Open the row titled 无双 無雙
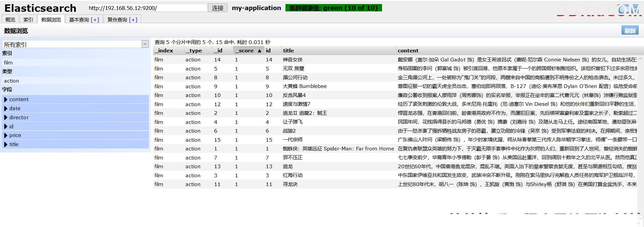This screenshot has width=644, height=227. [395, 69]
